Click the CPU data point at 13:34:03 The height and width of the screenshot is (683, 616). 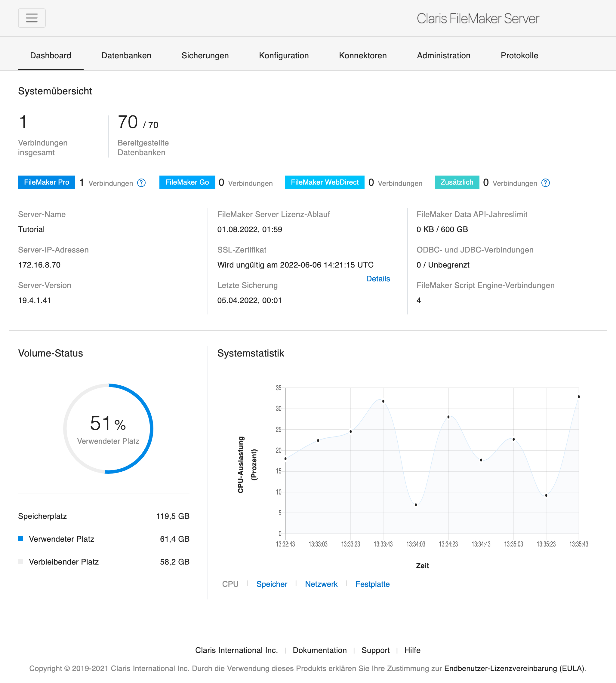pos(416,505)
